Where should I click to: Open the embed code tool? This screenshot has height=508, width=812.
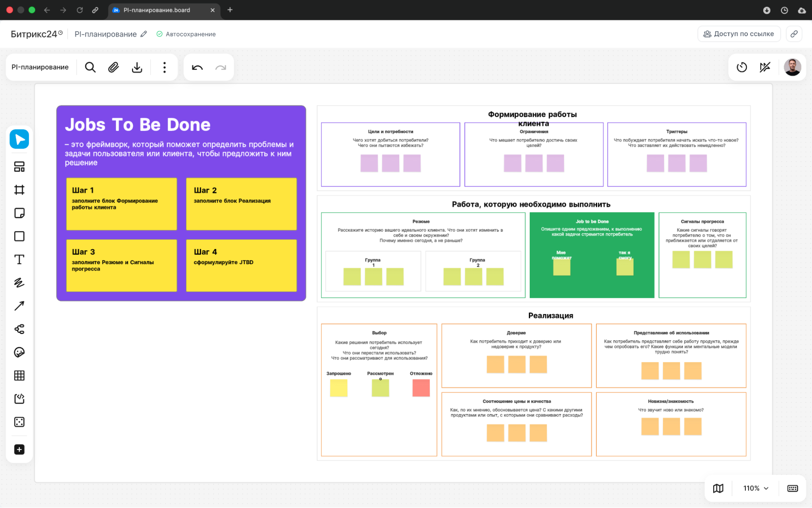click(19, 399)
